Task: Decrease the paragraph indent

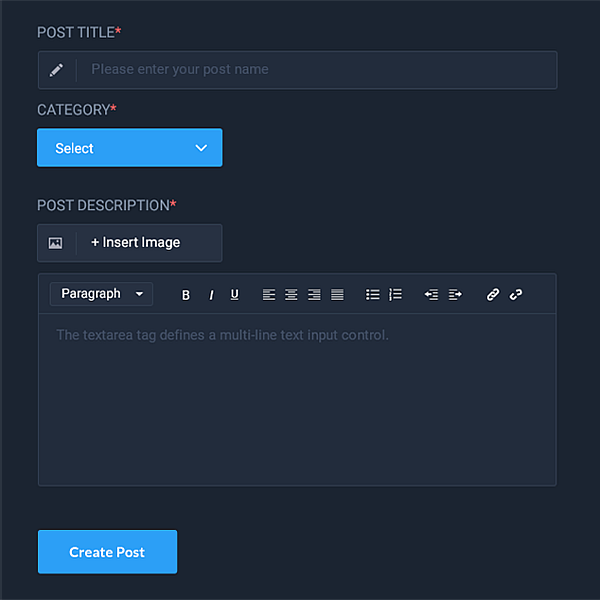Action: (x=431, y=295)
